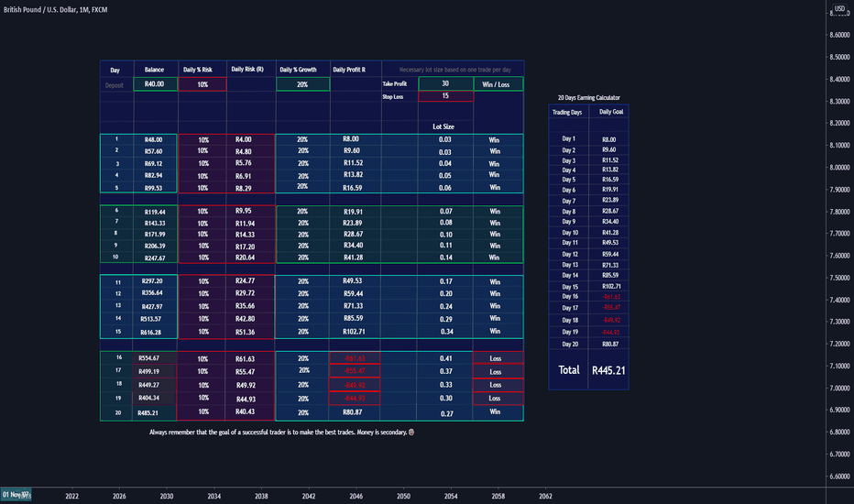
Task: Click the 2046 label on time axis
Action: (x=356, y=497)
